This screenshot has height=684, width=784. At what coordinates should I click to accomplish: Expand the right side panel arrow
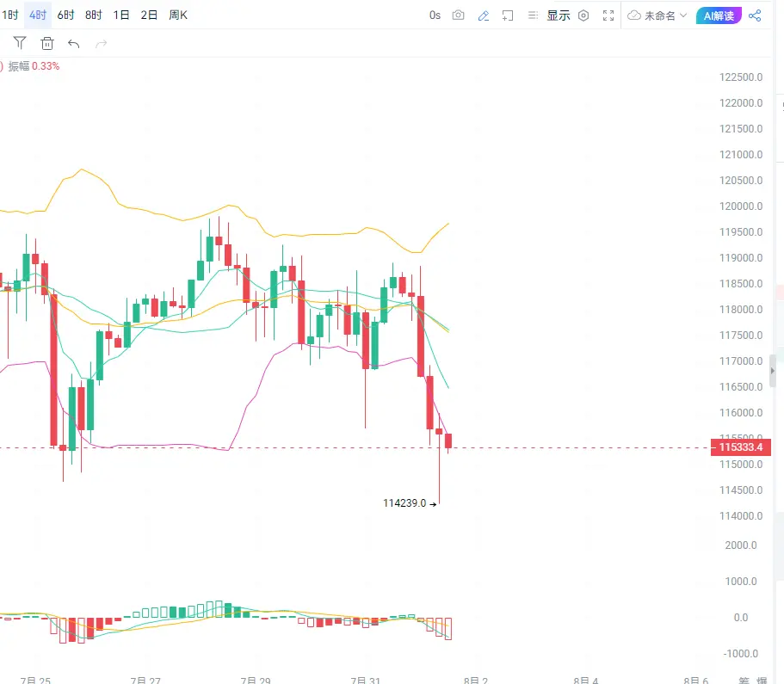tap(773, 371)
